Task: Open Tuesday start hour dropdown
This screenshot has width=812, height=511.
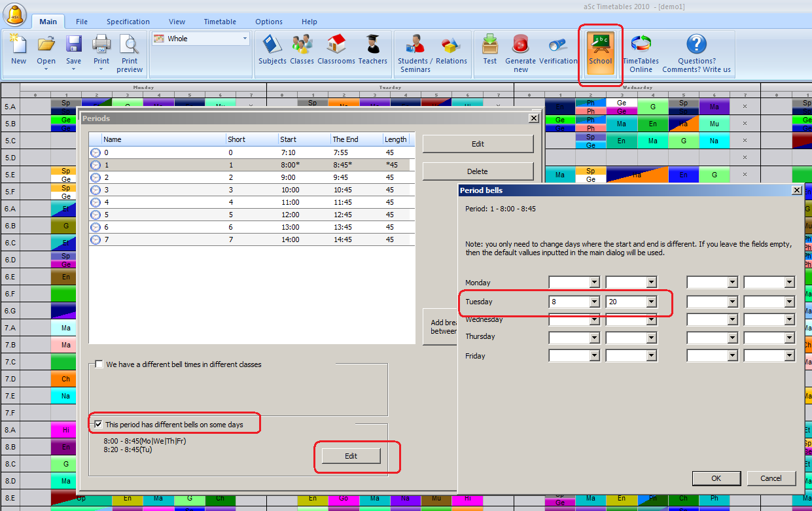Action: pyautogui.click(x=594, y=302)
